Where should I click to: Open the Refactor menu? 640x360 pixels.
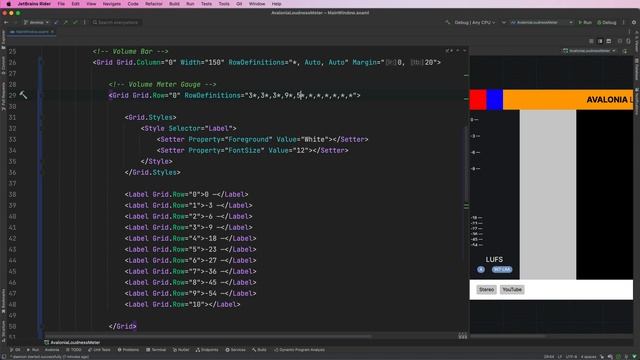[x=154, y=4]
